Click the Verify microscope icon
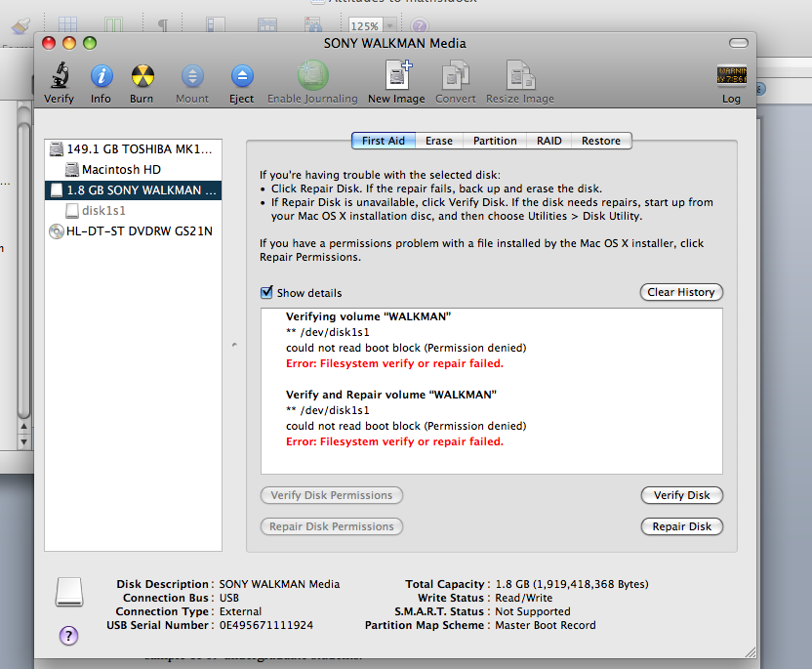 coord(61,75)
